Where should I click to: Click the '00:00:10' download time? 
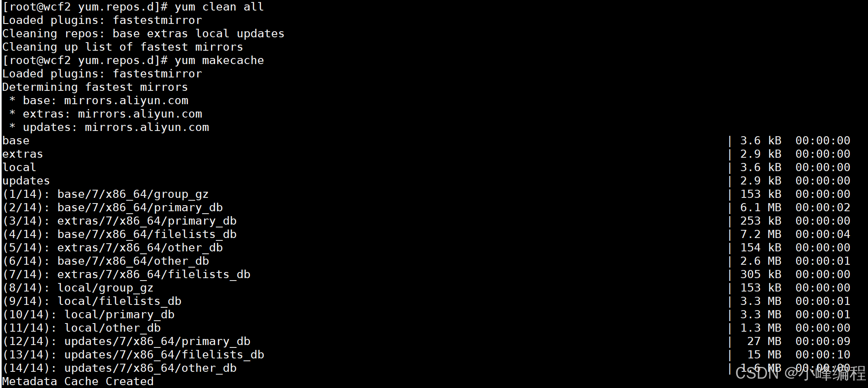tap(823, 355)
